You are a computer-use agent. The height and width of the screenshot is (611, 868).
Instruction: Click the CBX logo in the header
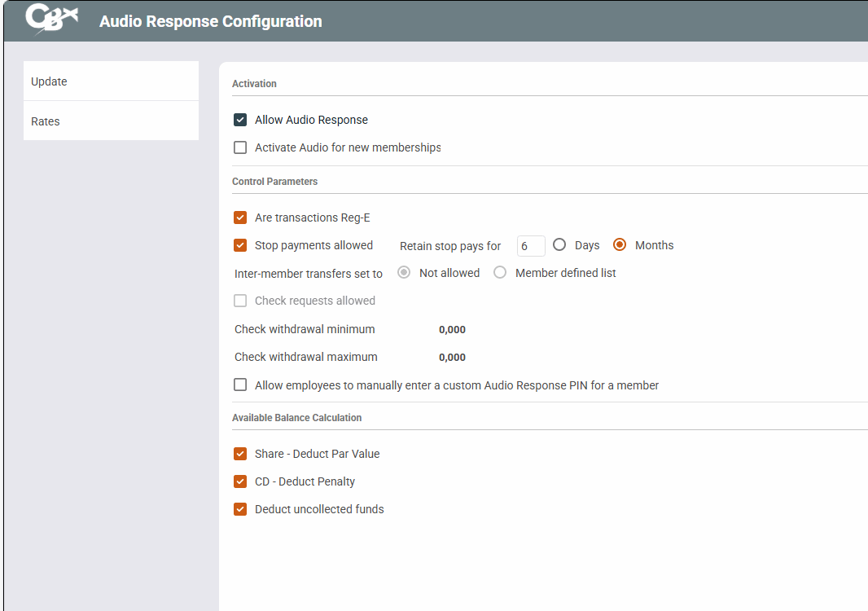[x=50, y=20]
